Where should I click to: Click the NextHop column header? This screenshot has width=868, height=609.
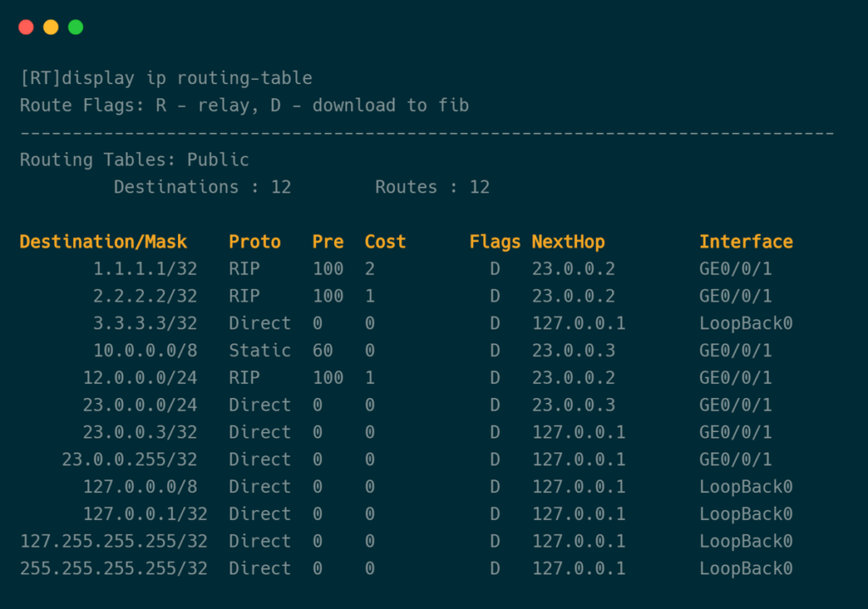[x=568, y=242]
